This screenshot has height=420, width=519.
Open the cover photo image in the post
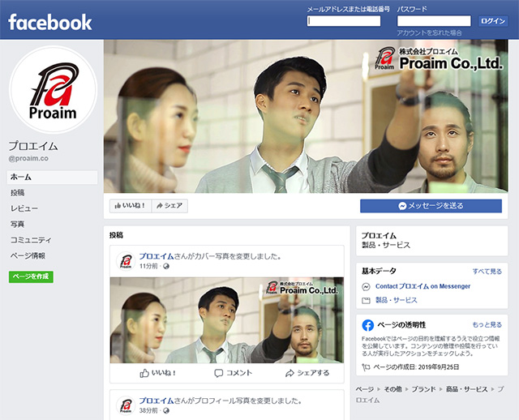click(x=227, y=320)
